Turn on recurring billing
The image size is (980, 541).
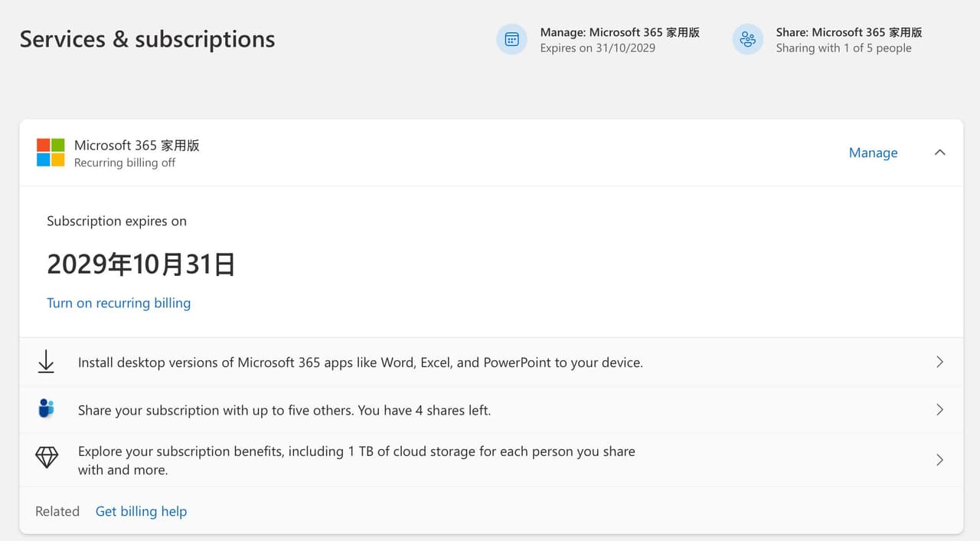[119, 303]
